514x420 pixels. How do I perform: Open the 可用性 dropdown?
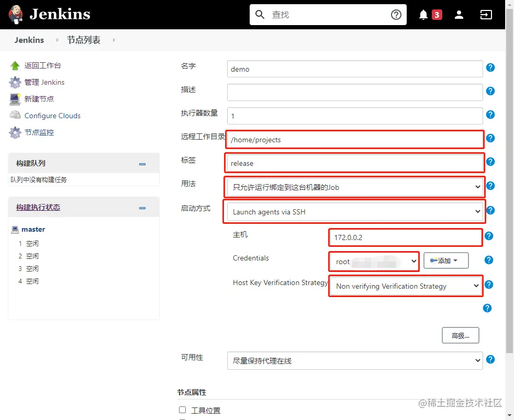[355, 361]
